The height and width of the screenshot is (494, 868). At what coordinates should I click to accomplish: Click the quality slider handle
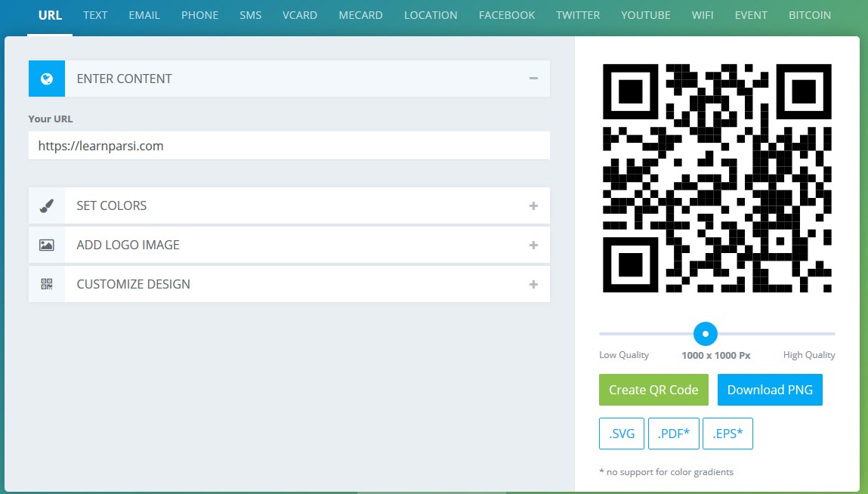tap(706, 334)
